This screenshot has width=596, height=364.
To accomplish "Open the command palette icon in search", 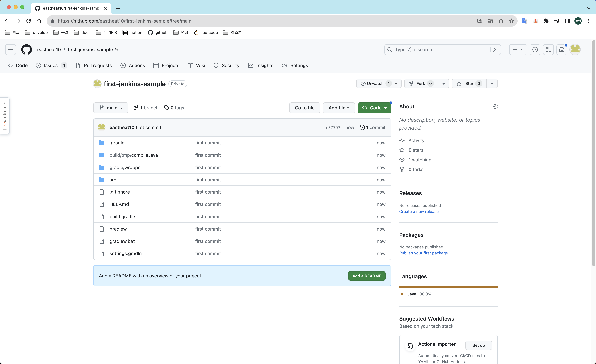I will click(x=495, y=50).
